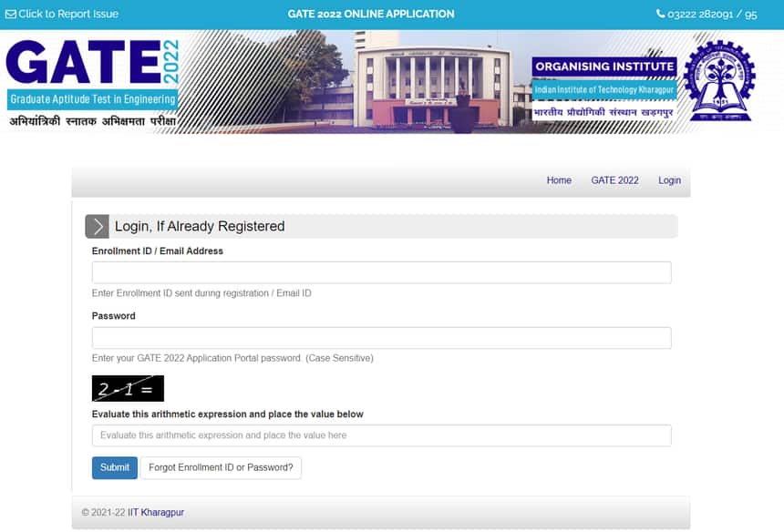Click Graduate Aptitude Test in Engineering banner
784x532 pixels.
[x=92, y=99]
